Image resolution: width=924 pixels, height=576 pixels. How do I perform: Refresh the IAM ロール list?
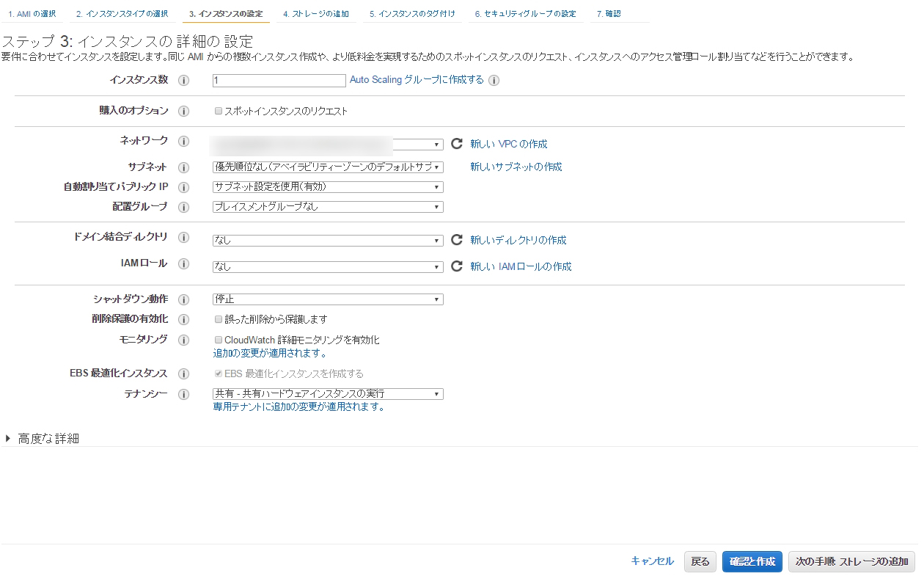pyautogui.click(x=456, y=266)
